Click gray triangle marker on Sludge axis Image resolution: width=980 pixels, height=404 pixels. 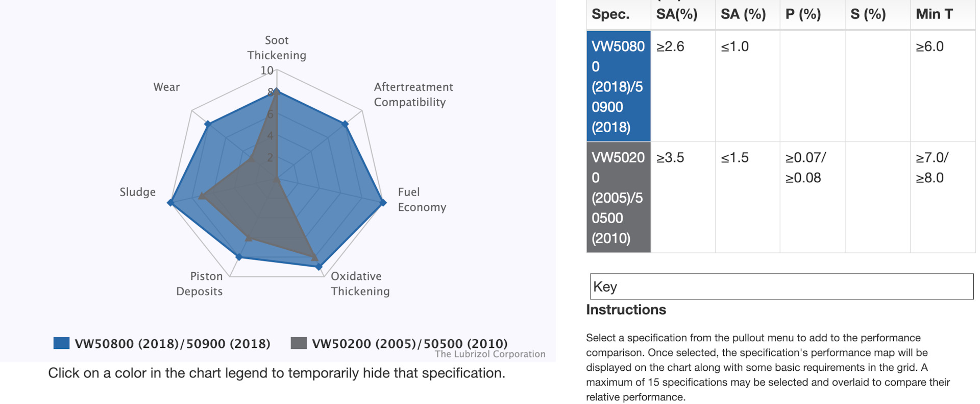[x=202, y=196]
